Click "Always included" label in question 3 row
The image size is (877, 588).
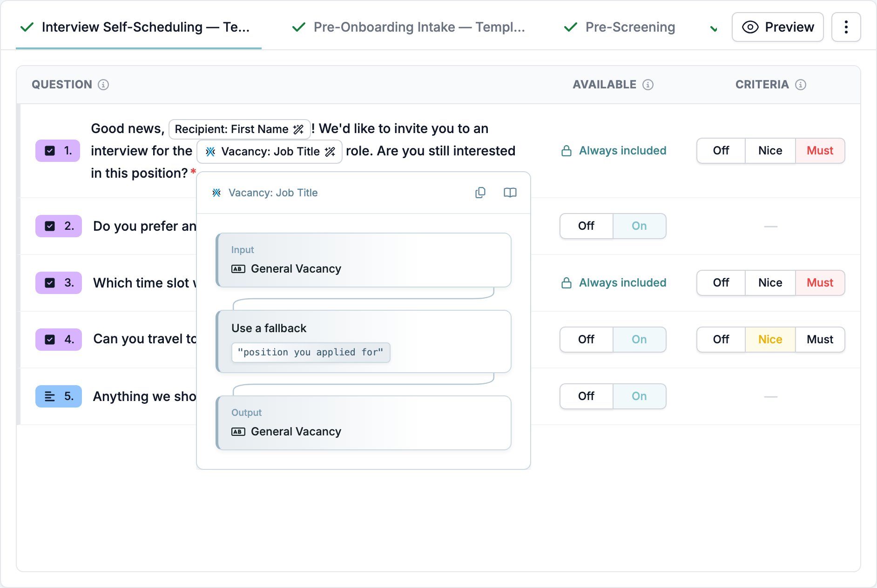[623, 283]
